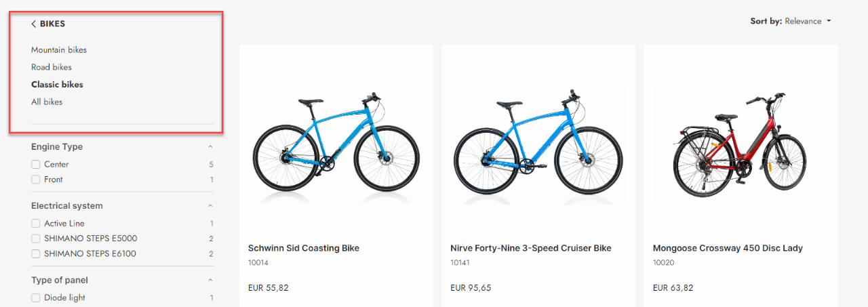This screenshot has height=307, width=868.
Task: Collapse the Electrical system filter section
Action: [x=210, y=206]
